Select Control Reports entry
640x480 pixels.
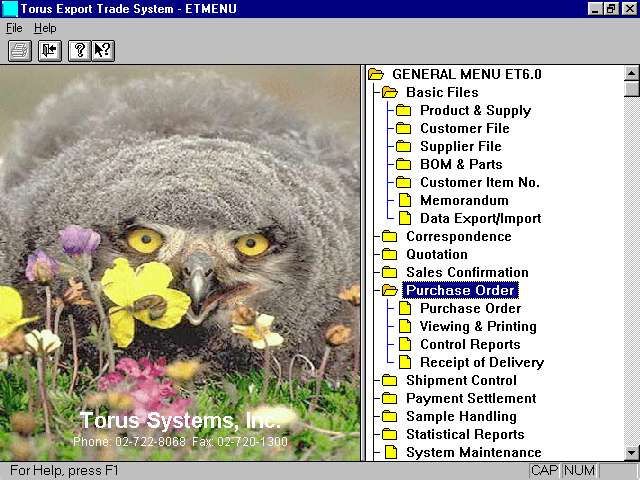(470, 344)
